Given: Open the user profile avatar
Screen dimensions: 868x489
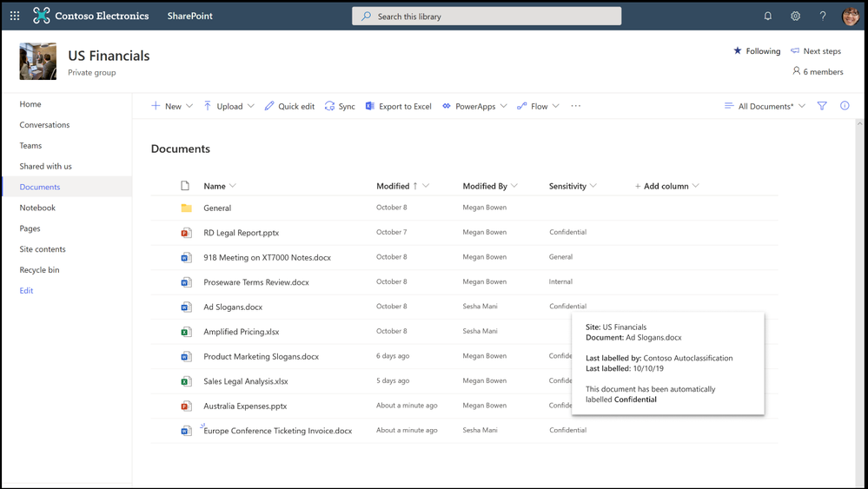Looking at the screenshot, I should [x=851, y=16].
